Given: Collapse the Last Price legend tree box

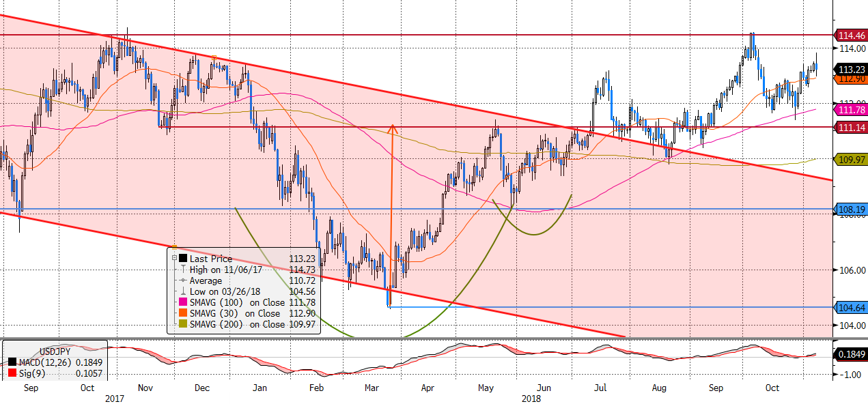Looking at the screenshot, I should pyautogui.click(x=174, y=259).
